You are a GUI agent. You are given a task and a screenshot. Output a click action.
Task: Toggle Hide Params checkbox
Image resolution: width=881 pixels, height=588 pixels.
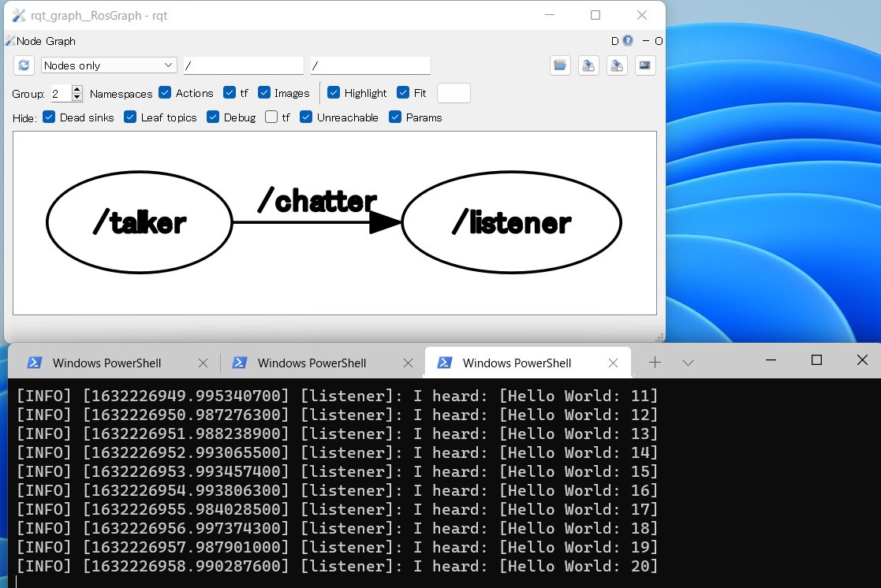click(x=395, y=117)
